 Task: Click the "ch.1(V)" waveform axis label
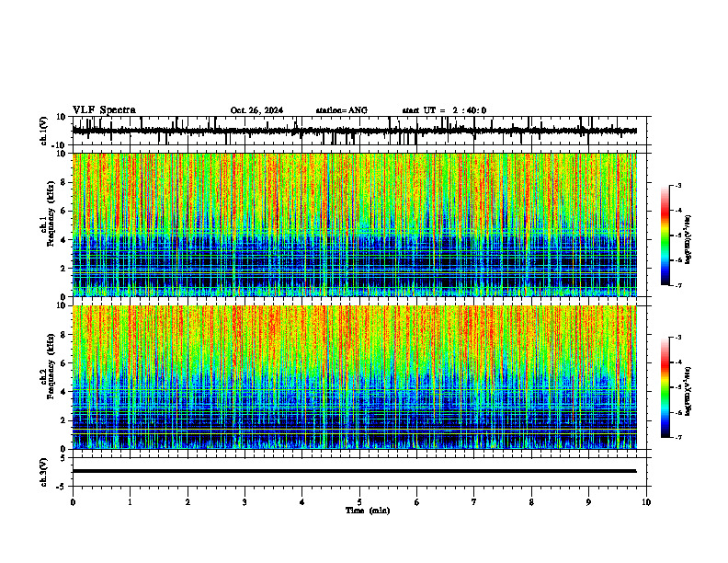point(44,131)
